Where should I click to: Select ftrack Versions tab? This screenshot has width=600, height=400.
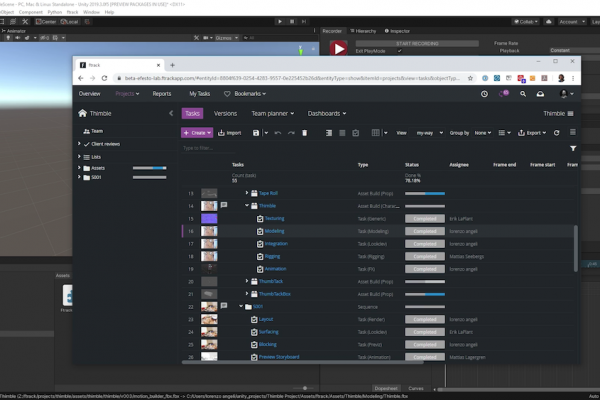[x=225, y=113]
